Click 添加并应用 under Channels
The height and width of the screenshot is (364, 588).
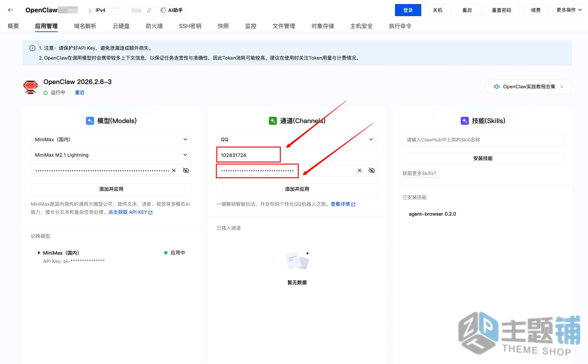297,189
